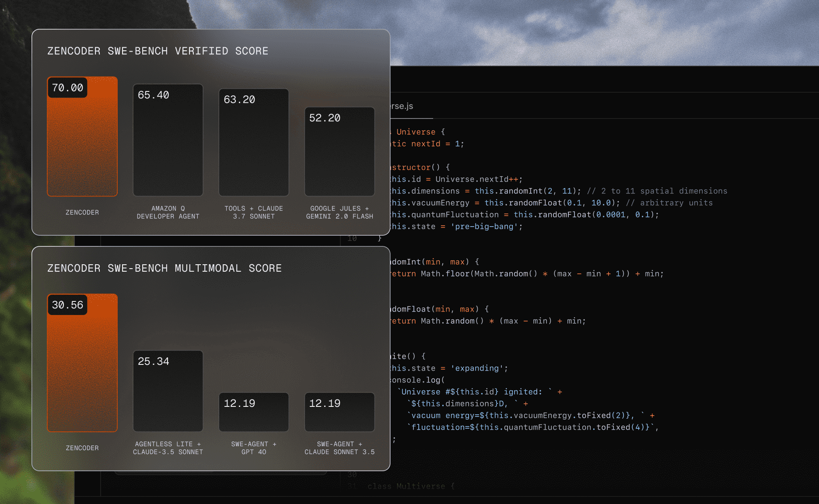The height and width of the screenshot is (504, 819).
Task: Click the console.log statement in ignite
Action: pyautogui.click(x=411, y=380)
